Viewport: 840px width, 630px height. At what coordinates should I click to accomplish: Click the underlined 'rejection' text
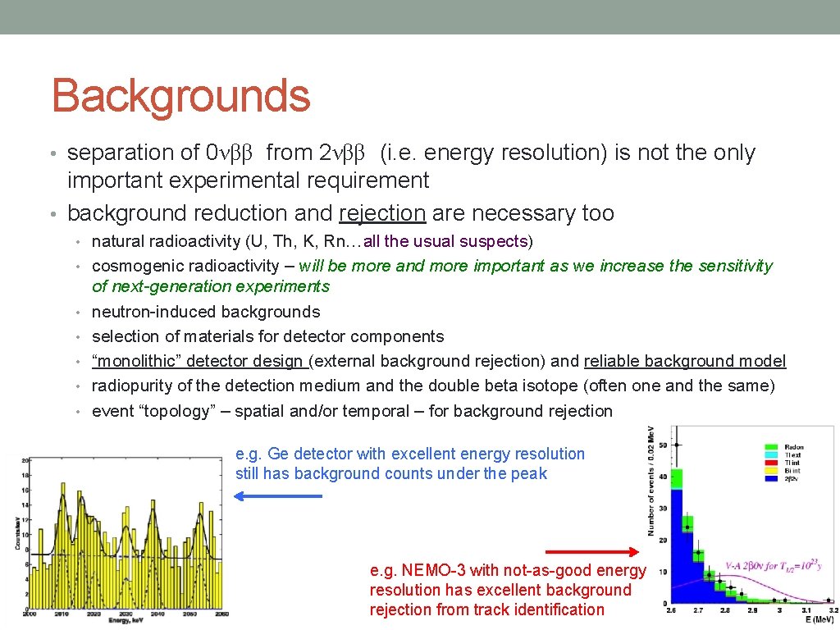pyautogui.click(x=382, y=212)
